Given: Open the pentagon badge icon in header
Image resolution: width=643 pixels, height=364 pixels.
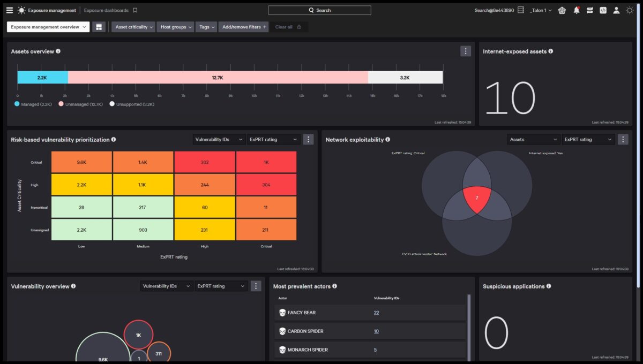Looking at the screenshot, I should [x=562, y=10].
